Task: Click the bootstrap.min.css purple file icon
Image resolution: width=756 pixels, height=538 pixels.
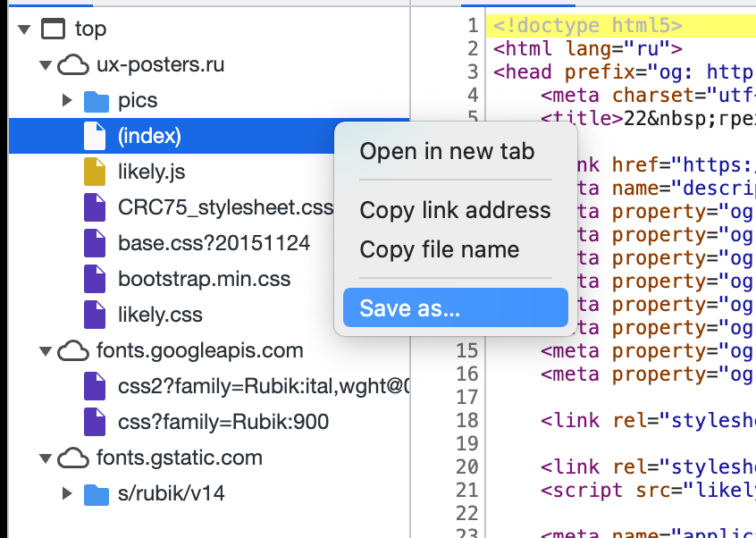Action: point(95,279)
